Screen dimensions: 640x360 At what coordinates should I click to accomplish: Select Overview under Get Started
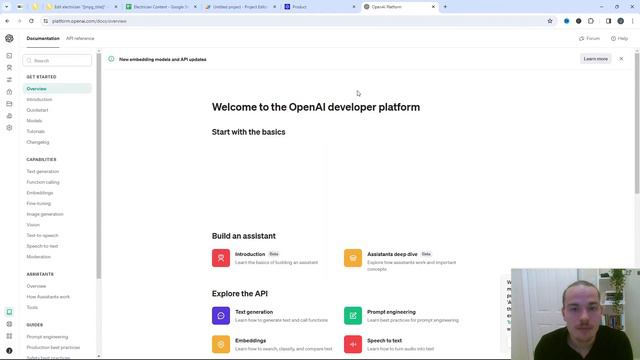[x=57, y=89]
